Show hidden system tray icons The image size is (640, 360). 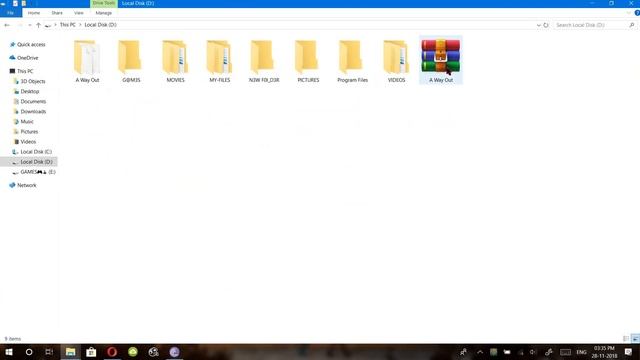point(480,352)
